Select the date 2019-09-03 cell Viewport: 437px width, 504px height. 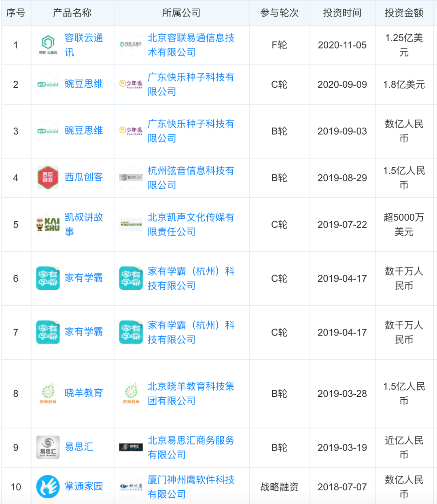[342, 131]
